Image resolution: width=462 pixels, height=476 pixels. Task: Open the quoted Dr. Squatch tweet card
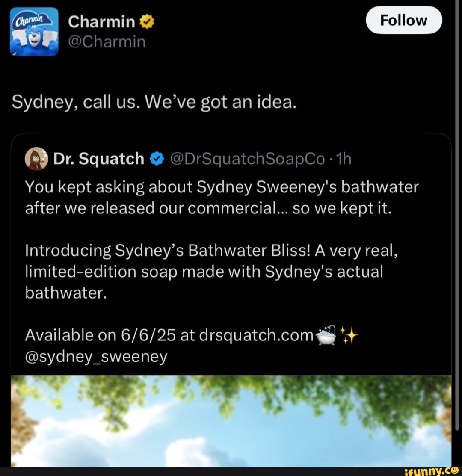[x=231, y=257]
